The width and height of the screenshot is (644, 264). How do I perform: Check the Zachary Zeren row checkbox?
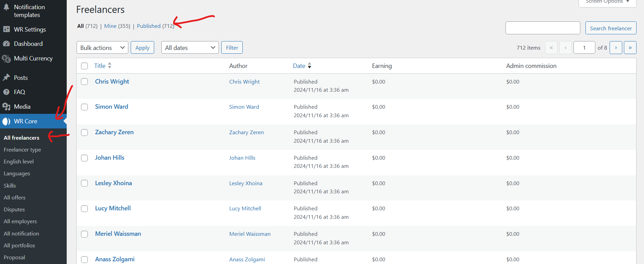[x=84, y=133]
